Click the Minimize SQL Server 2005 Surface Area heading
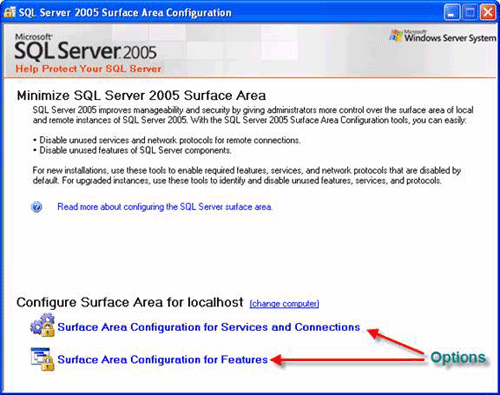This screenshot has height=395, width=500. tap(141, 96)
